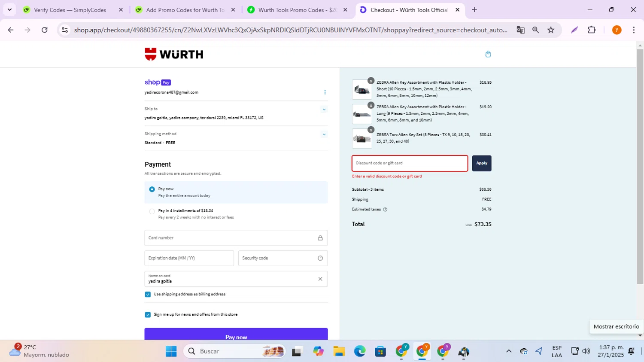644x362 pixels.
Task: Bookmark this page with the star
Action: [x=551, y=30]
